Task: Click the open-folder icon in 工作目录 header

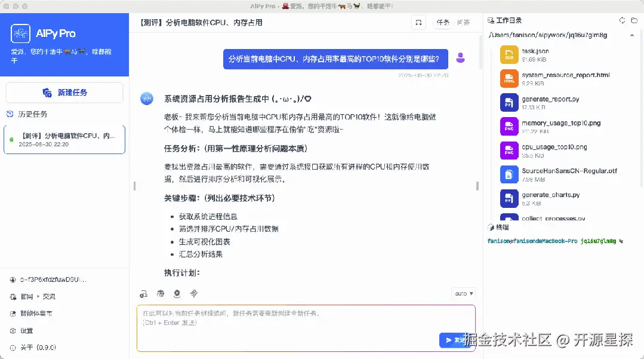Action: 634,20
